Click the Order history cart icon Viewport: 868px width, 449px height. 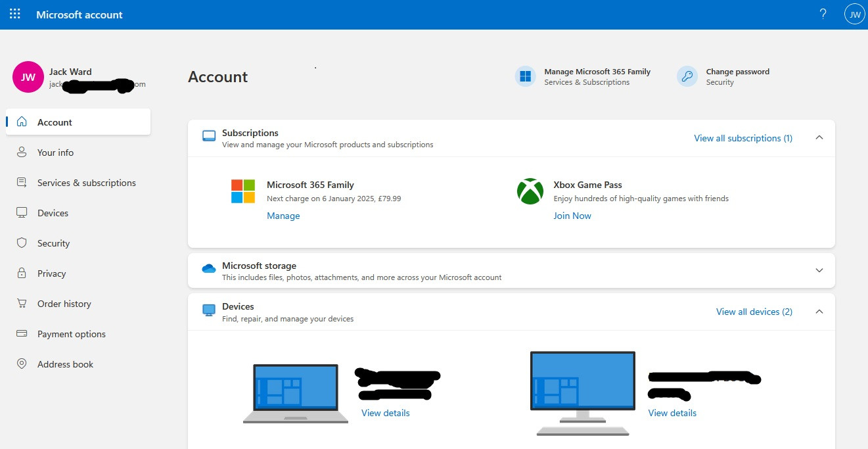tap(22, 303)
